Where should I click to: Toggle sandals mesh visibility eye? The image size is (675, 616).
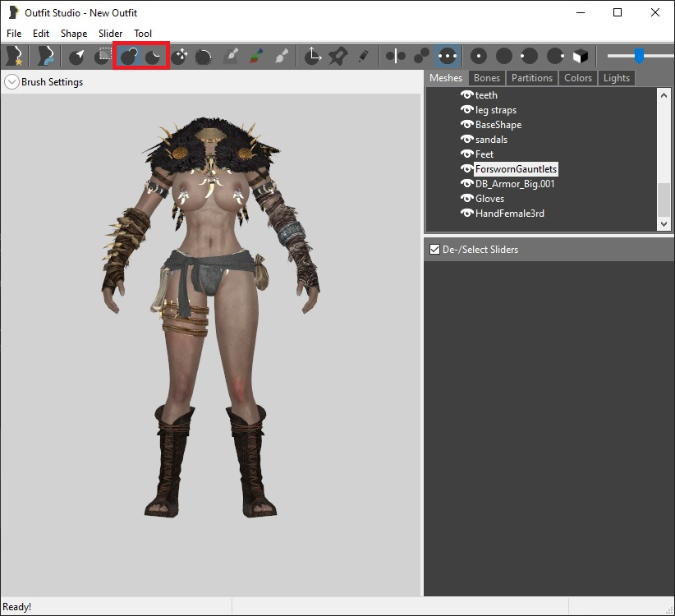466,139
